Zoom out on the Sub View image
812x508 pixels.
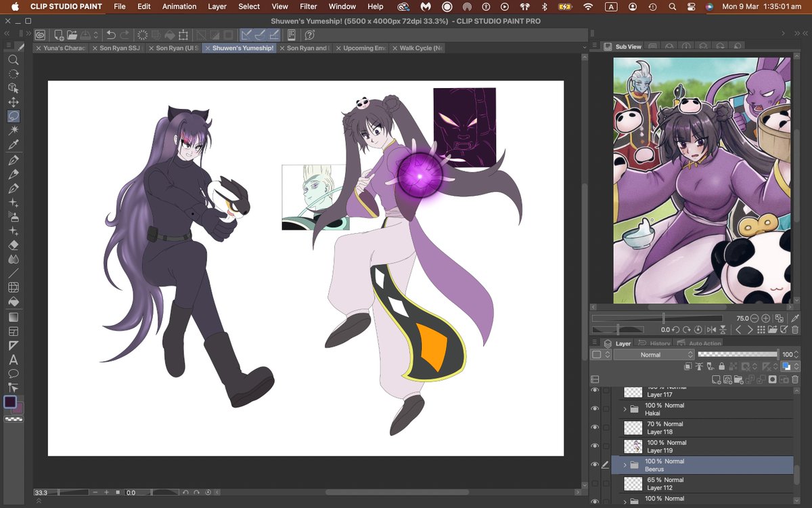pyautogui.click(x=754, y=318)
